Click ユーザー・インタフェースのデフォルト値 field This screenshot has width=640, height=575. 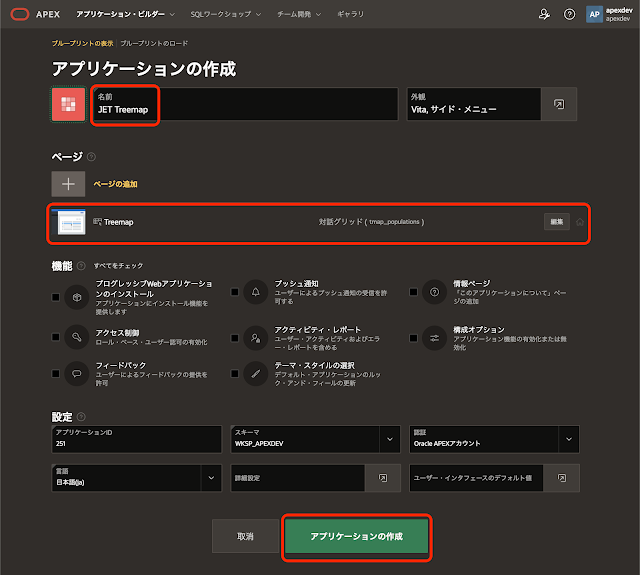pyautogui.click(x=476, y=478)
